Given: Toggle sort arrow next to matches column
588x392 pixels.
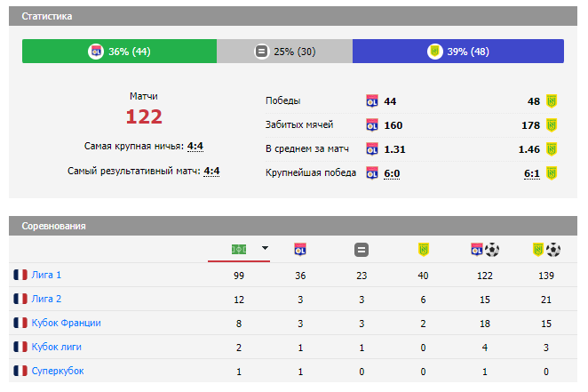Looking at the screenshot, I should click(x=265, y=249).
